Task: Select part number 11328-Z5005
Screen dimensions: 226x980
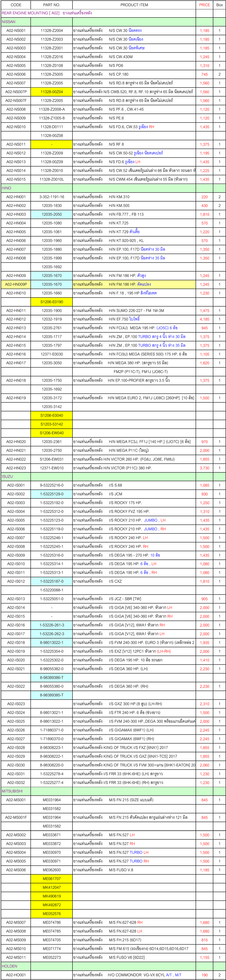Action: [52, 74]
